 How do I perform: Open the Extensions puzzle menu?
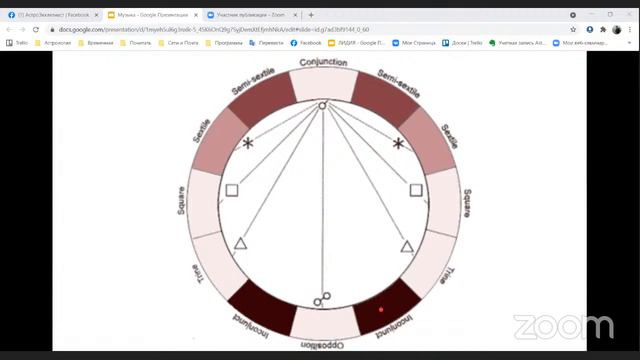pyautogui.click(x=603, y=30)
